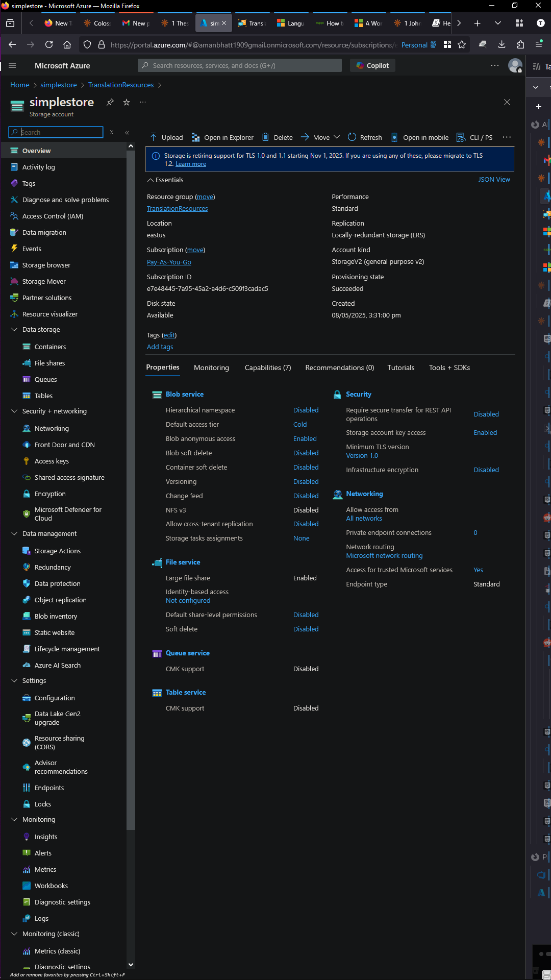Bookmark this page in Firefox
Screen dimensions: 551x980
coord(462,44)
